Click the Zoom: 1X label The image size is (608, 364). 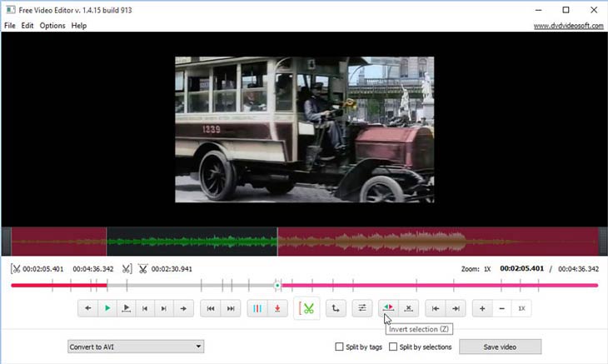tap(476, 269)
